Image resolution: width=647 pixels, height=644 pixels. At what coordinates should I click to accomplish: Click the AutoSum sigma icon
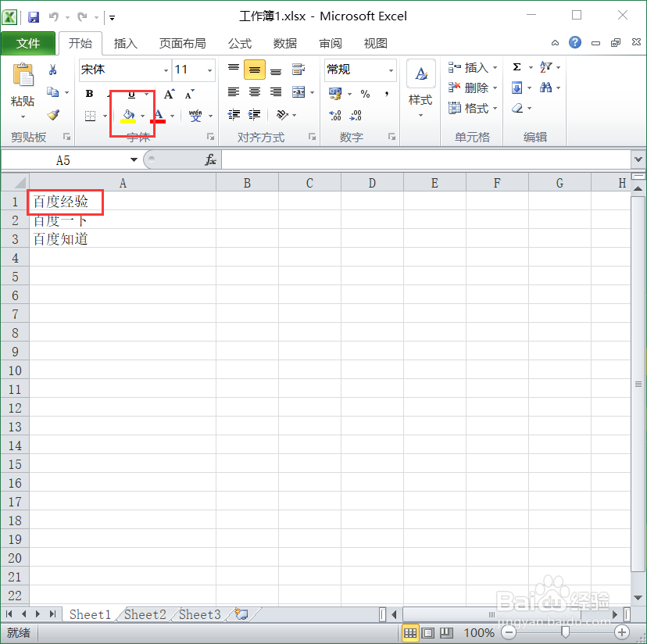(517, 67)
